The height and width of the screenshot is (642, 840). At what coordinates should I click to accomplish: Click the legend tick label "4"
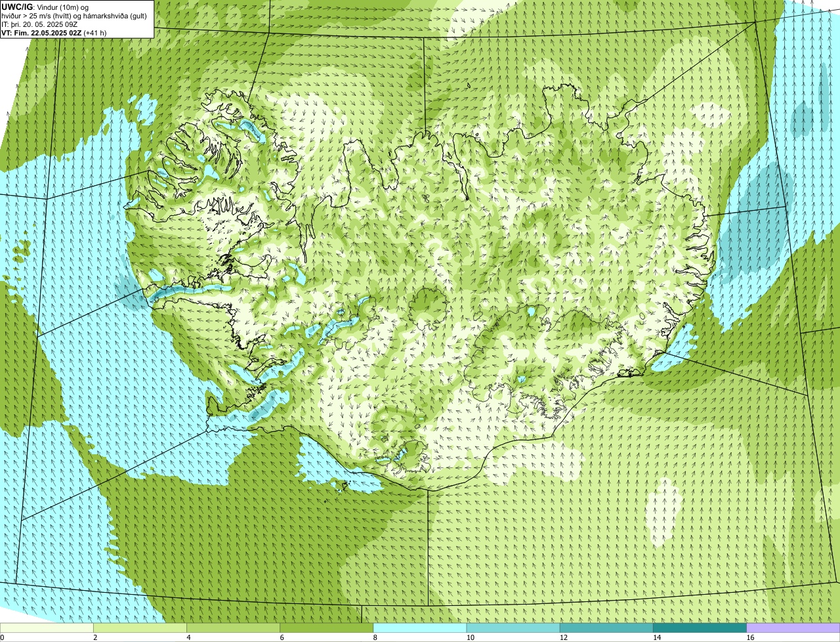[188, 637]
